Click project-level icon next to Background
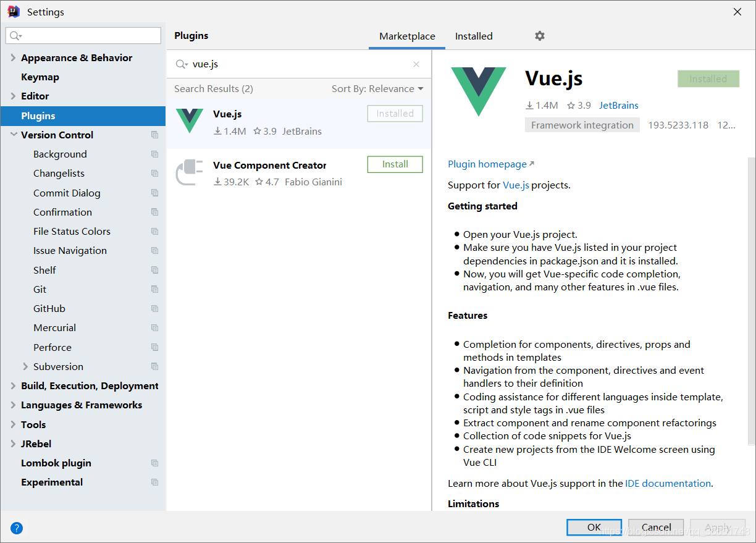 [x=154, y=154]
